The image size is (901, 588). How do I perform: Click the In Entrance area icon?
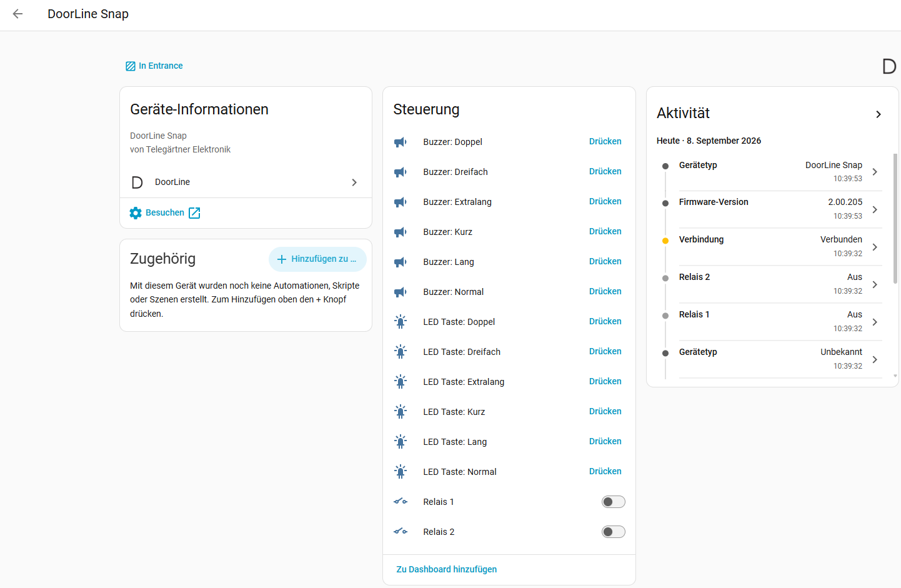[131, 66]
